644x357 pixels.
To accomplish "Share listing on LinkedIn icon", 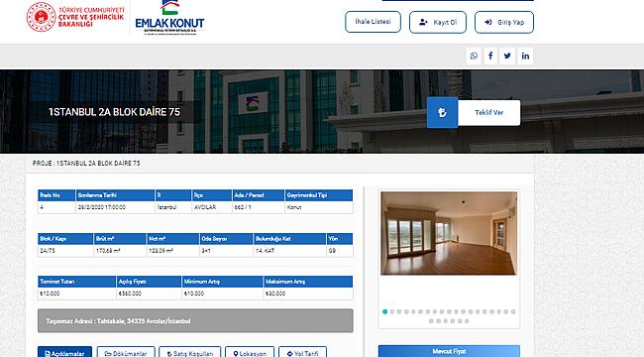I will pos(525,56).
